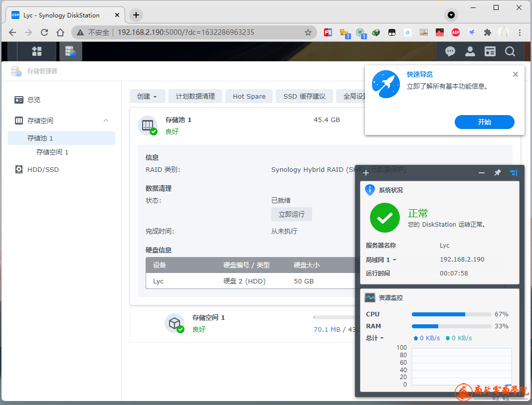This screenshot has width=532, height=405.
Task: Click the browser tab search dropdown arrow
Action: click(x=451, y=15)
